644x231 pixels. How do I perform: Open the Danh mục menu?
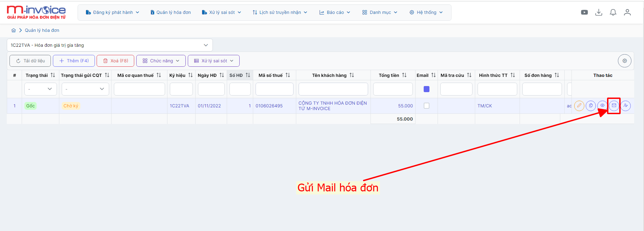coord(380,12)
